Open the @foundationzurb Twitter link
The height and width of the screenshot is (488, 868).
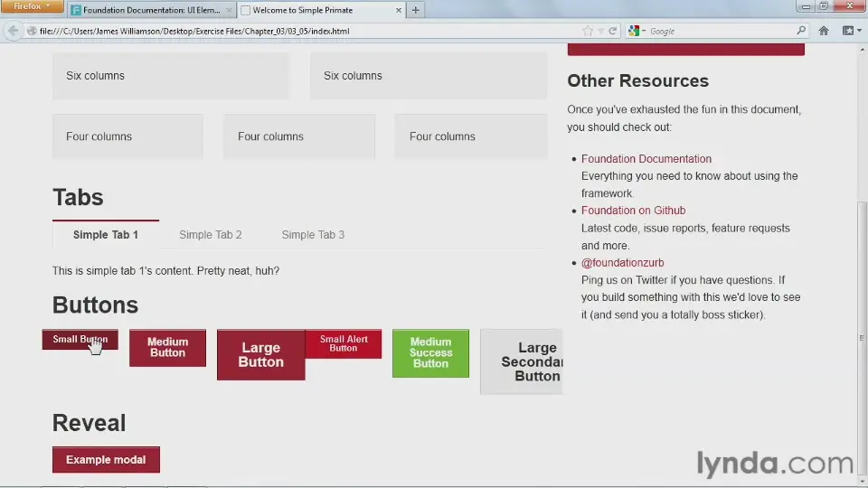[x=622, y=263]
